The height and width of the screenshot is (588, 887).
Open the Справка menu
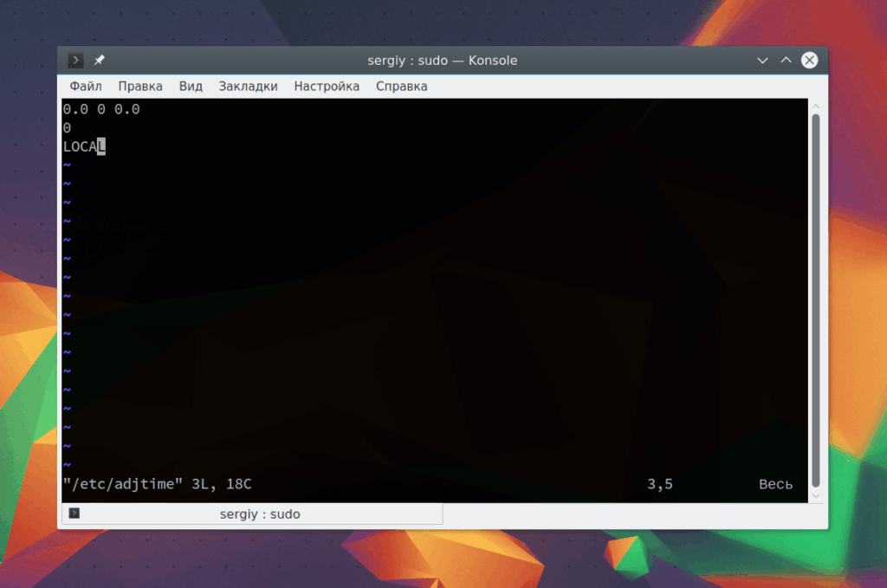[x=402, y=87]
